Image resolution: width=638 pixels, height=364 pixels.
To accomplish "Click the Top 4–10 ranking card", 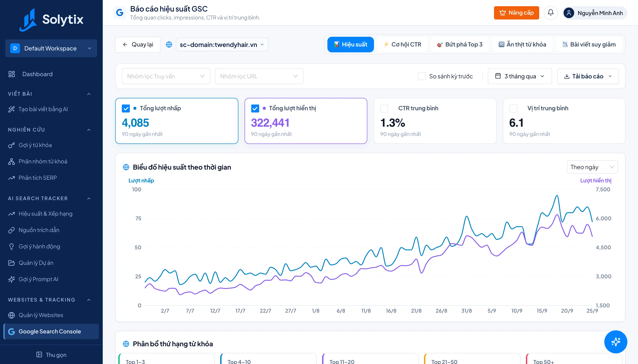I will pos(268,358).
